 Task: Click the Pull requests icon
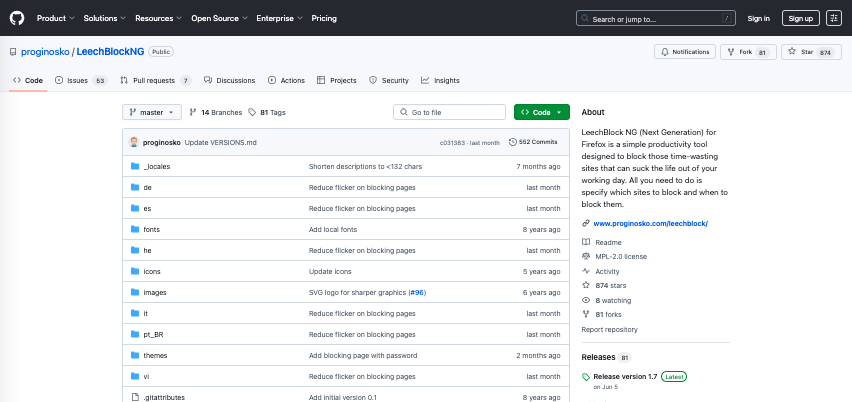[124, 80]
